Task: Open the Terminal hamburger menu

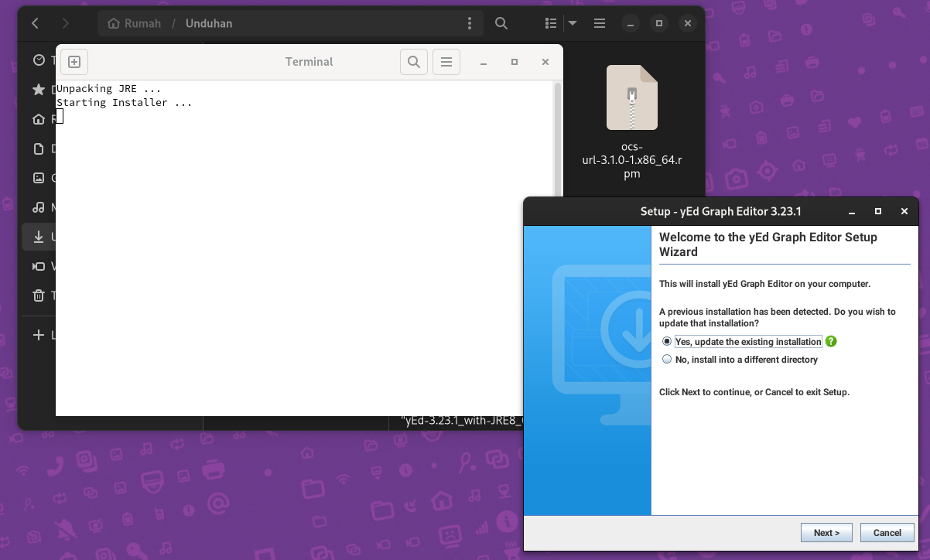Action: (x=446, y=62)
